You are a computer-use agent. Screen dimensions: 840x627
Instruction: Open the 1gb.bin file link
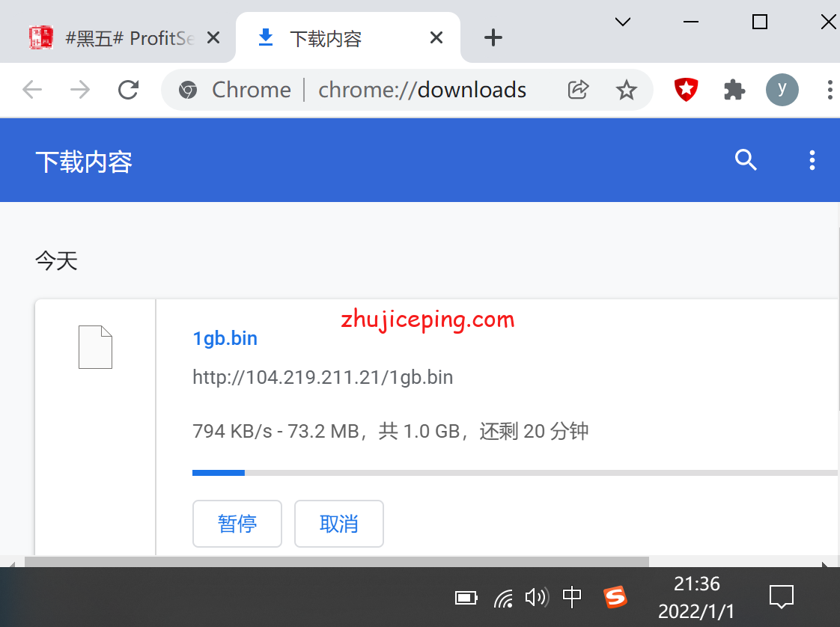[225, 338]
